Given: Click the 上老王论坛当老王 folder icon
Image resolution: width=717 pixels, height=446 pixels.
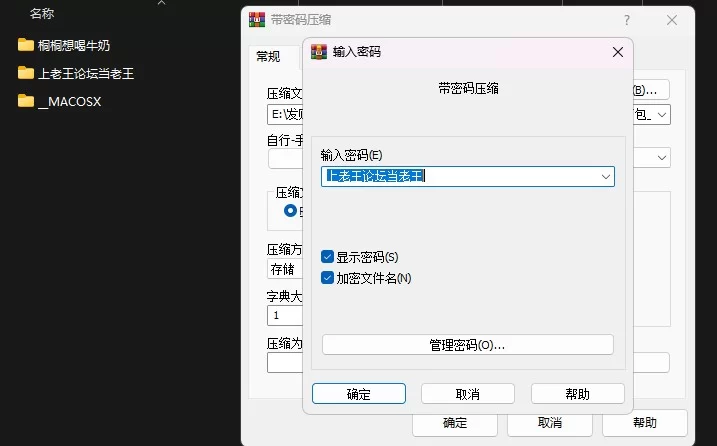Looking at the screenshot, I should click(x=25, y=73).
